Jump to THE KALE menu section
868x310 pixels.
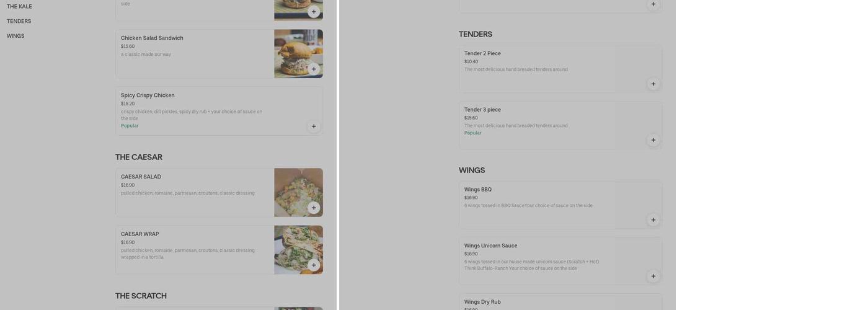coord(19,6)
